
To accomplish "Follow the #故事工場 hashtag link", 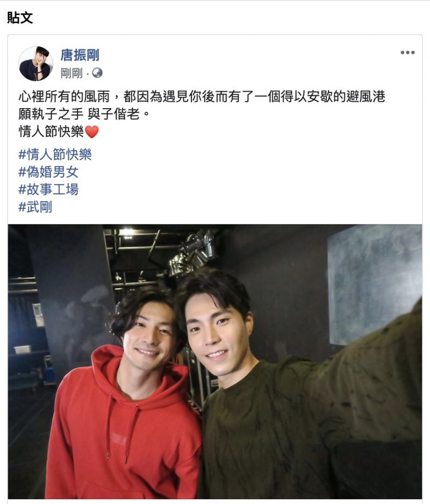I will (48, 189).
